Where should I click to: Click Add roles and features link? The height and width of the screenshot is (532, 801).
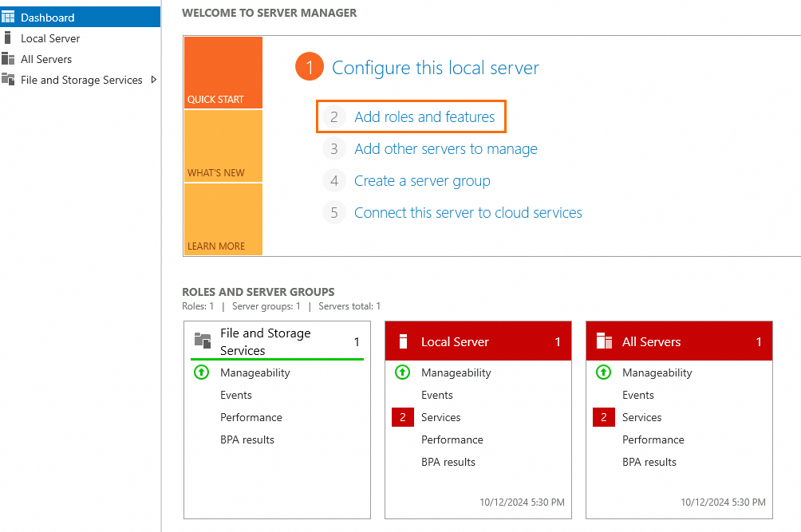point(424,117)
